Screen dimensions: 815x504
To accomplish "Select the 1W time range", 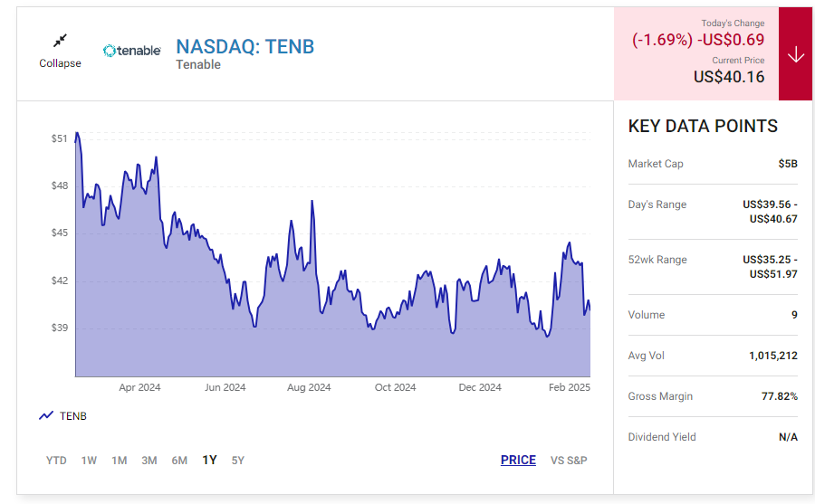I will coord(89,461).
